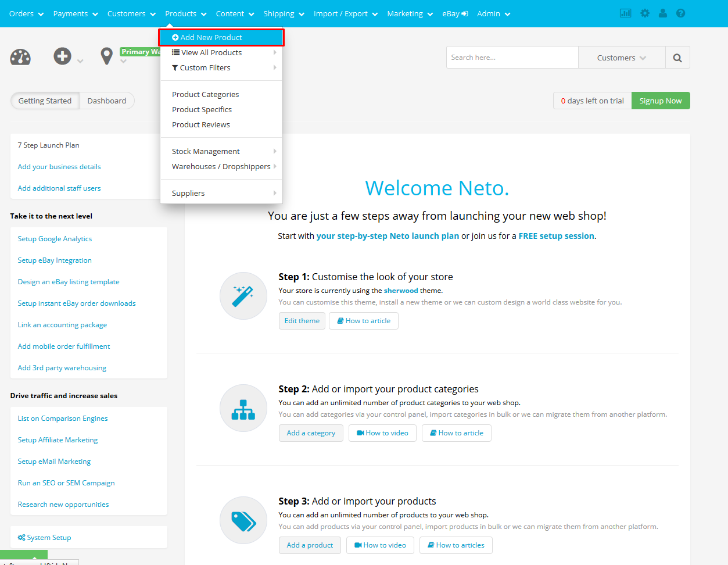Open List on Comparison Engines link
The height and width of the screenshot is (565, 728).
tap(63, 419)
